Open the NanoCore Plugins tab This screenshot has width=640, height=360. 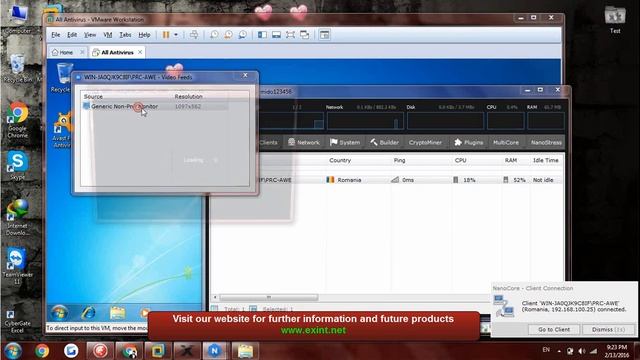469,142
